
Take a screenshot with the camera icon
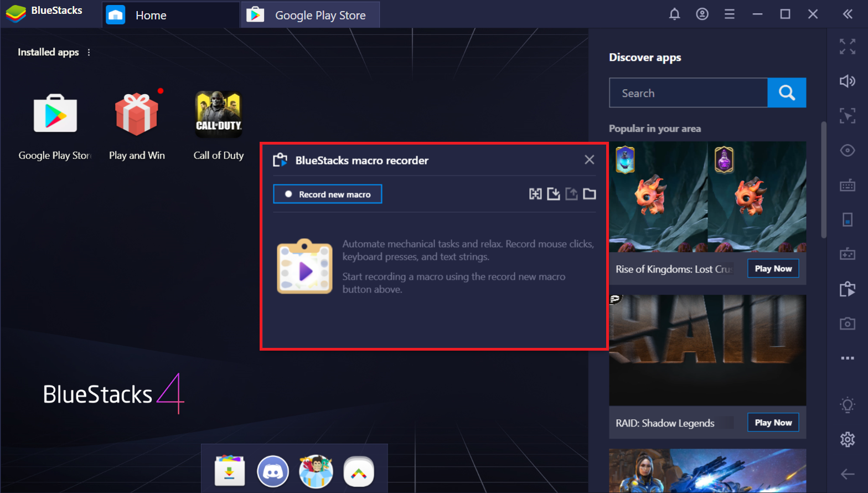848,323
